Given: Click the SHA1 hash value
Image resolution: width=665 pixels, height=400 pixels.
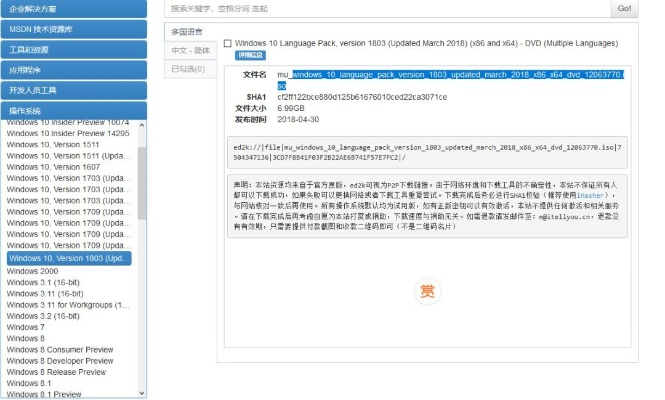Looking at the screenshot, I should pyautogui.click(x=362, y=97).
